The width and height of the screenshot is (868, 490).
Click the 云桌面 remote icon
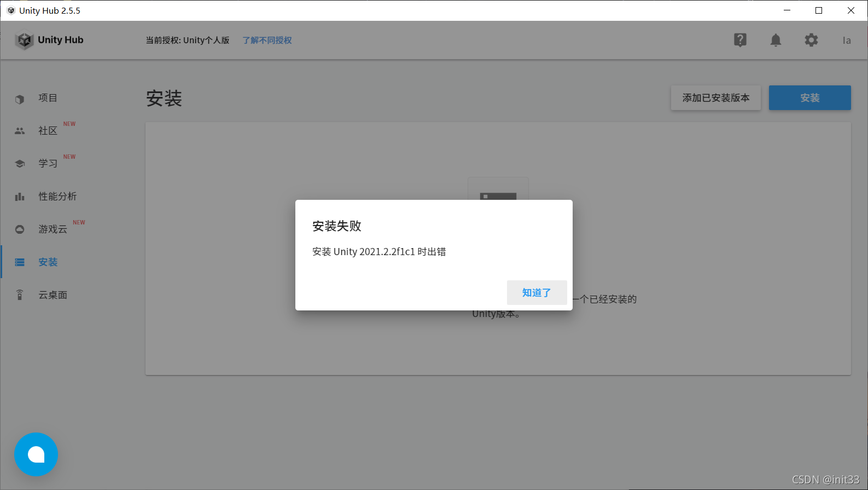click(20, 295)
